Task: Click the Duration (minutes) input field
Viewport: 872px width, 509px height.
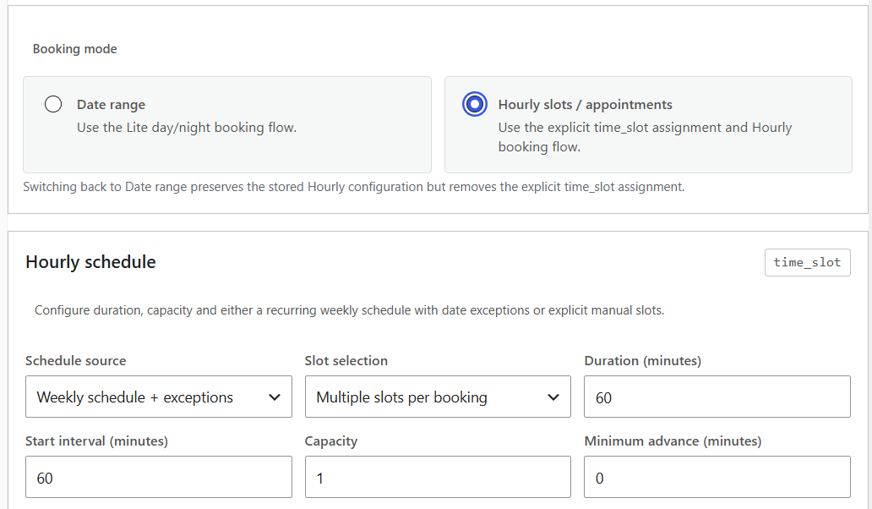Action: (717, 397)
